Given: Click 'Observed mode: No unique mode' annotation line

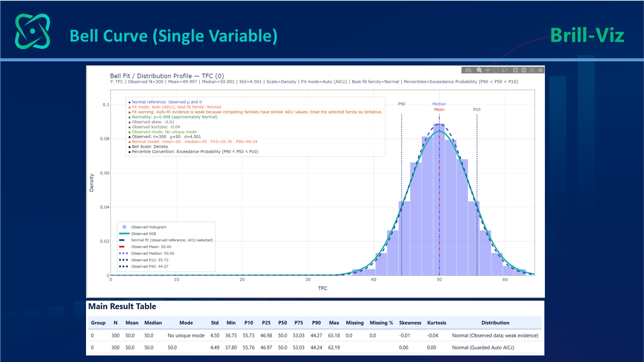Looking at the screenshot, I should 163,132.
